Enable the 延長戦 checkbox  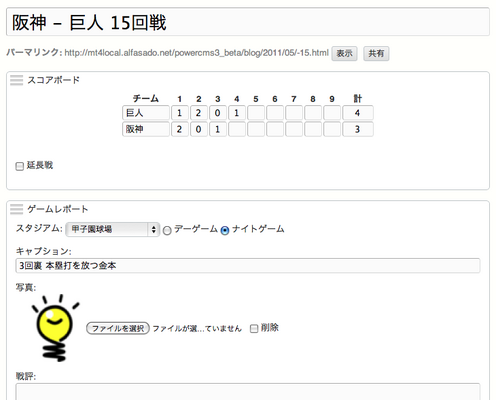point(20,166)
